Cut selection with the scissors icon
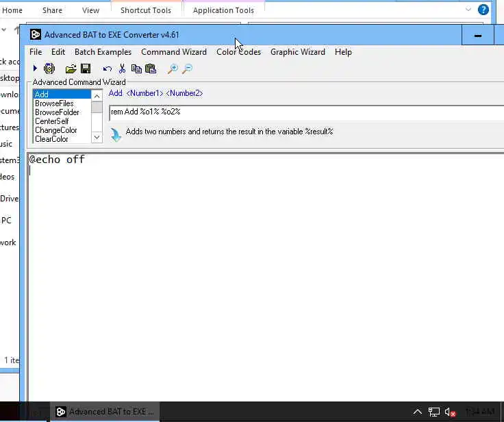The height and width of the screenshot is (422, 504). tap(122, 69)
